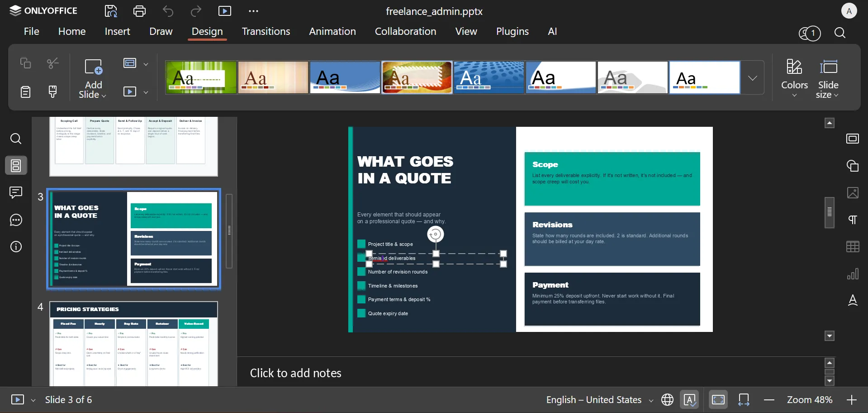Image resolution: width=868 pixels, height=413 pixels.
Task: Open the Colors dropdown
Action: pyautogui.click(x=794, y=78)
